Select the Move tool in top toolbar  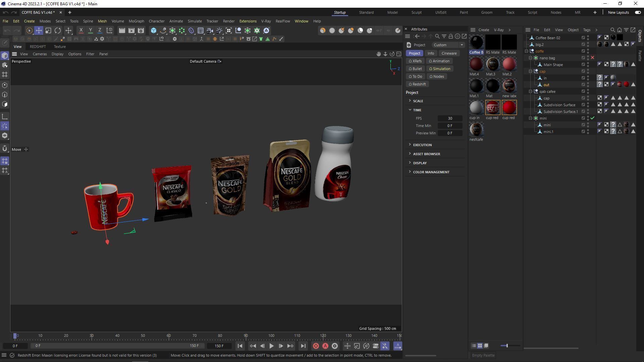[x=39, y=31]
